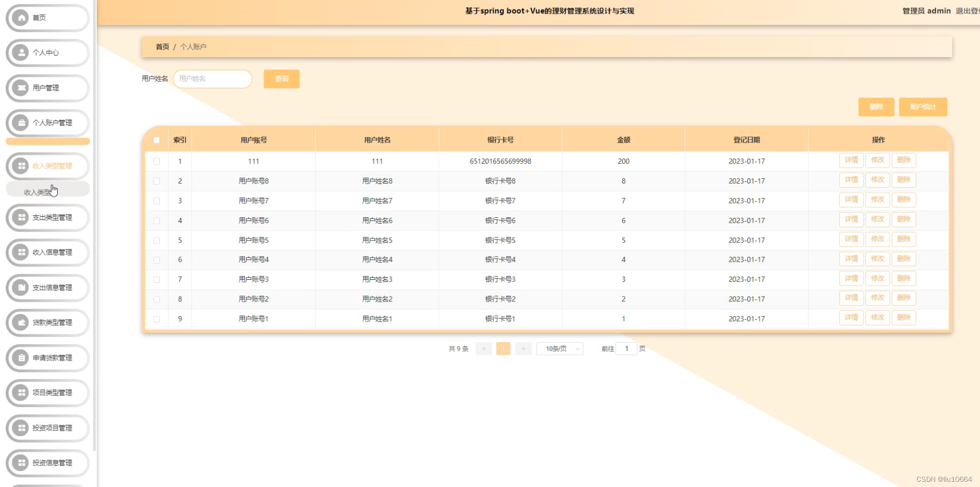Click 删除 for the 用户账号6 row
Image resolution: width=980 pixels, height=487 pixels.
tap(904, 219)
